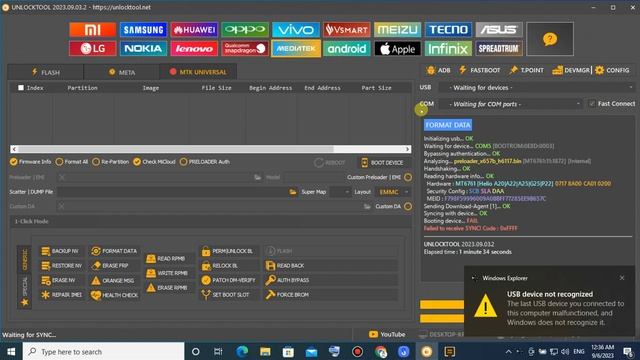Select the OPPO brand logo
The image size is (640, 360).
[245, 29]
